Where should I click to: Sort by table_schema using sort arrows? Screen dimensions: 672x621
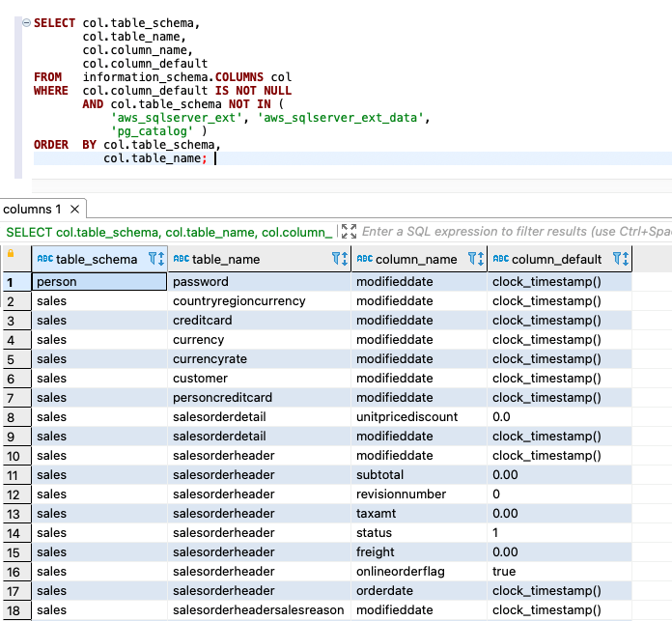[161, 259]
